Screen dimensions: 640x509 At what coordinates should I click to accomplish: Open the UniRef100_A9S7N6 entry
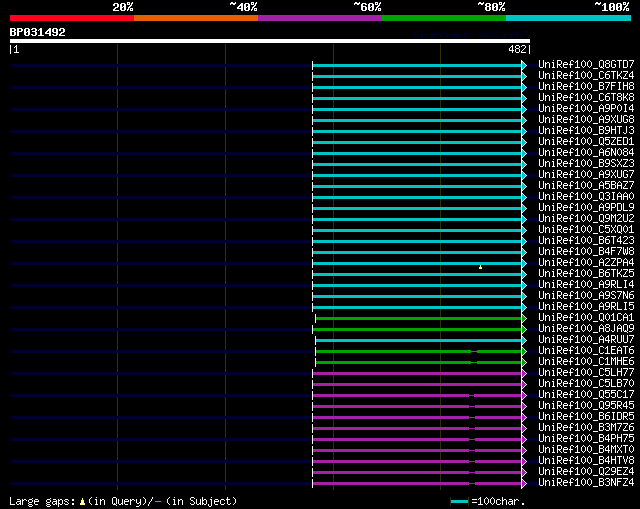click(586, 296)
